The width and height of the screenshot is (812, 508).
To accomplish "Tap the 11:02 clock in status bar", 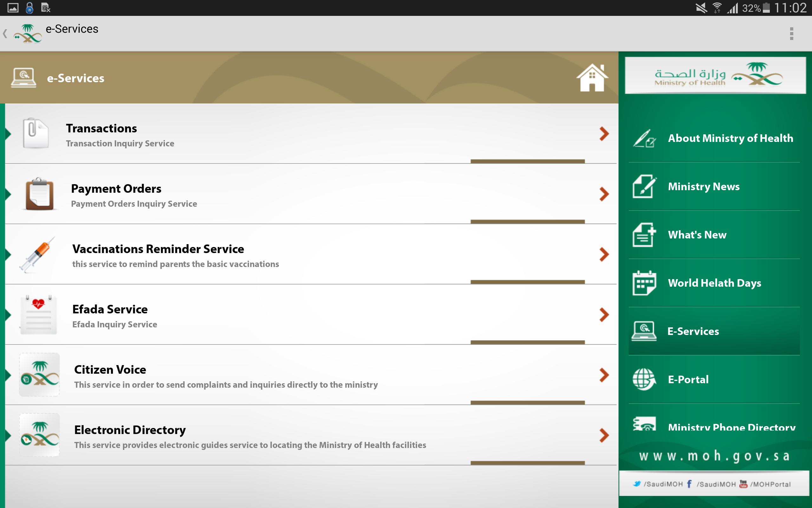I will 790,8.
